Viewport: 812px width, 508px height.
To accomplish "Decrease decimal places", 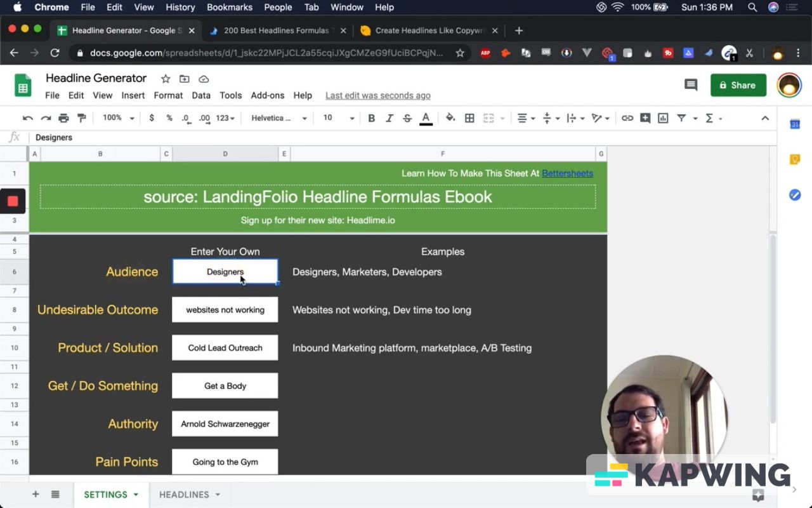I will pyautogui.click(x=186, y=118).
